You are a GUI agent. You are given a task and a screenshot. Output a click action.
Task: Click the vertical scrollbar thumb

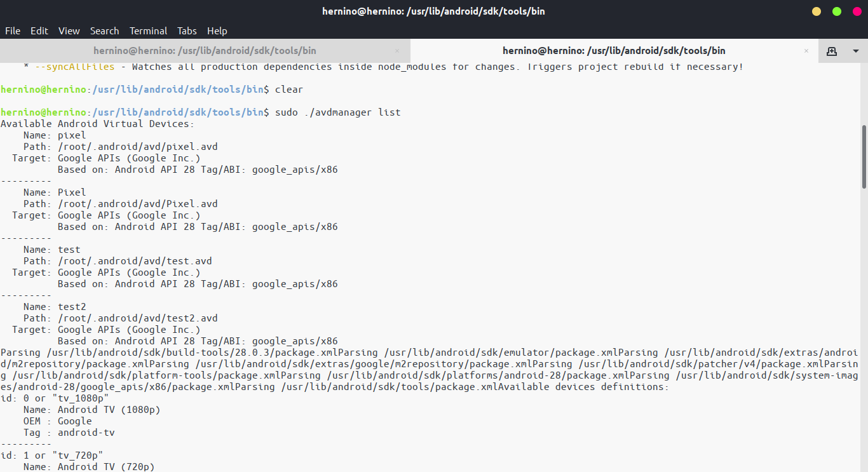864,156
